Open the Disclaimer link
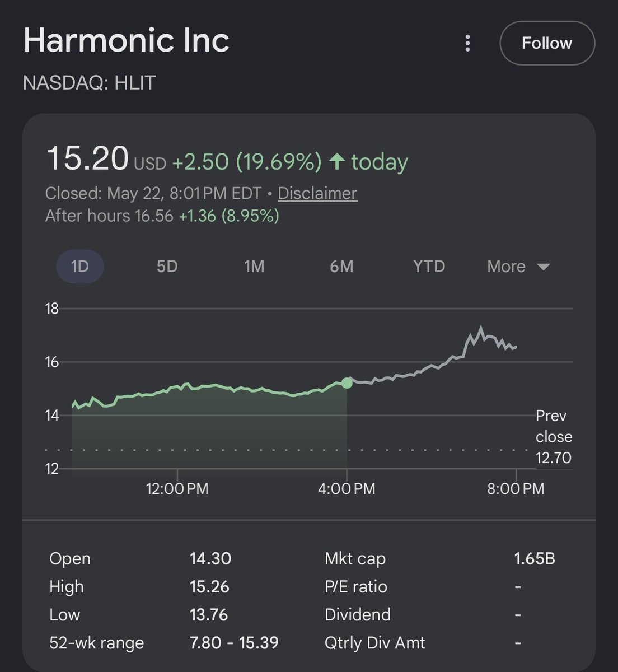Image resolution: width=618 pixels, height=672 pixels. [317, 193]
